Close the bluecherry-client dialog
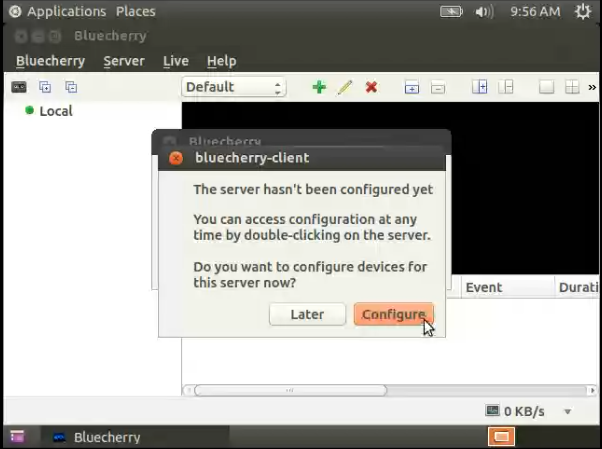The width and height of the screenshot is (602, 449). click(x=176, y=158)
